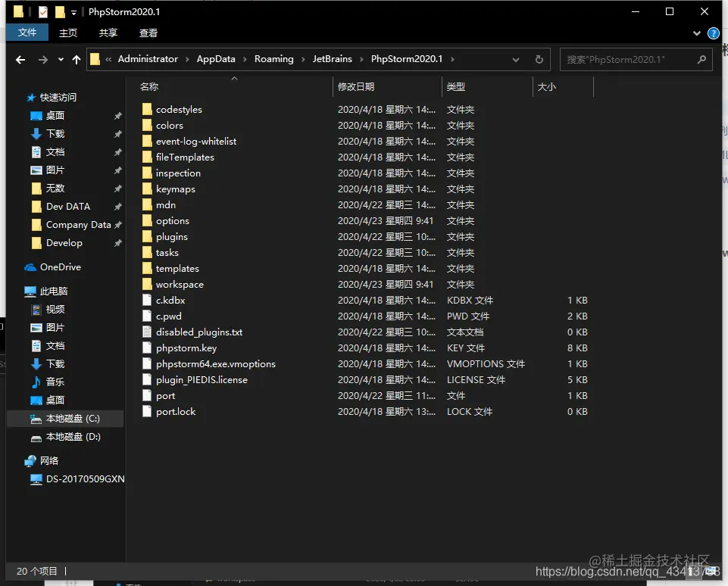
Task: Select the c.kdbx file icon
Action: click(x=147, y=300)
